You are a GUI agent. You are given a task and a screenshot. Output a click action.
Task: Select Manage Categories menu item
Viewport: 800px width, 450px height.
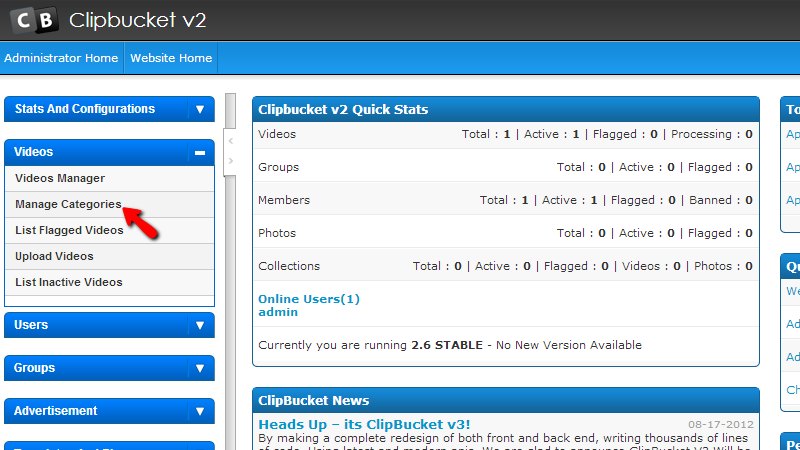pos(109,205)
